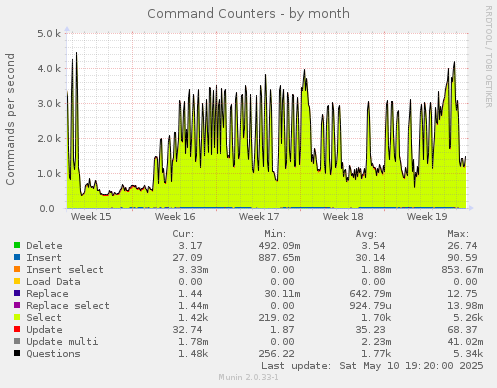The width and height of the screenshot is (497, 388).
Task: Click the blue Insert legend swatch
Action: click(x=17, y=257)
